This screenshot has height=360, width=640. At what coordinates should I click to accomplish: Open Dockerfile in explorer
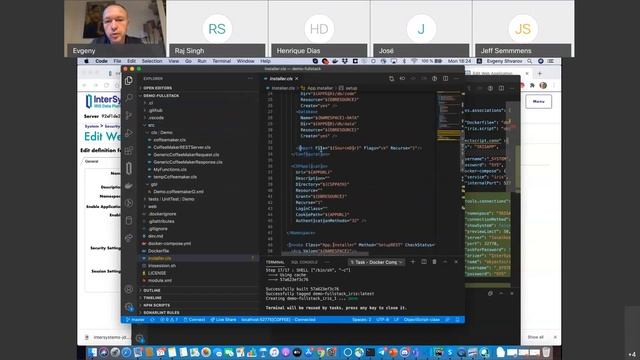[x=158, y=251]
